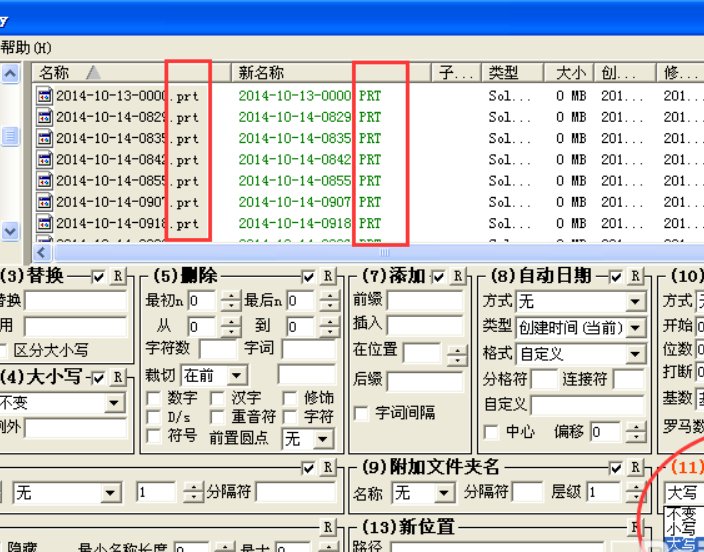Adjust the 偏移 spinner

point(635,432)
